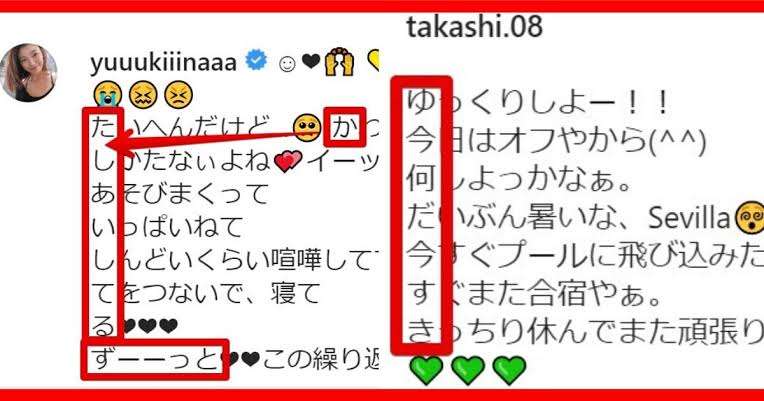Click the second persevering face emoji
Viewport: 764px width, 401px height.
[178, 94]
